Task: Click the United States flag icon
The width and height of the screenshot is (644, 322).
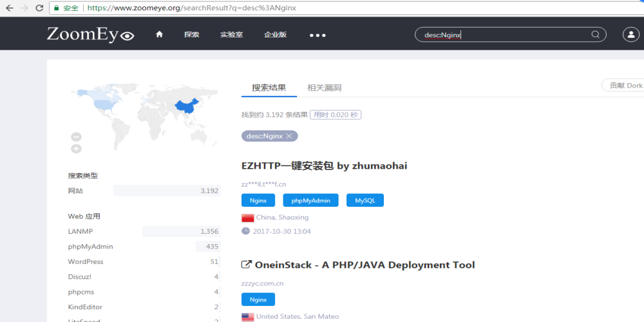Action: [x=248, y=317]
